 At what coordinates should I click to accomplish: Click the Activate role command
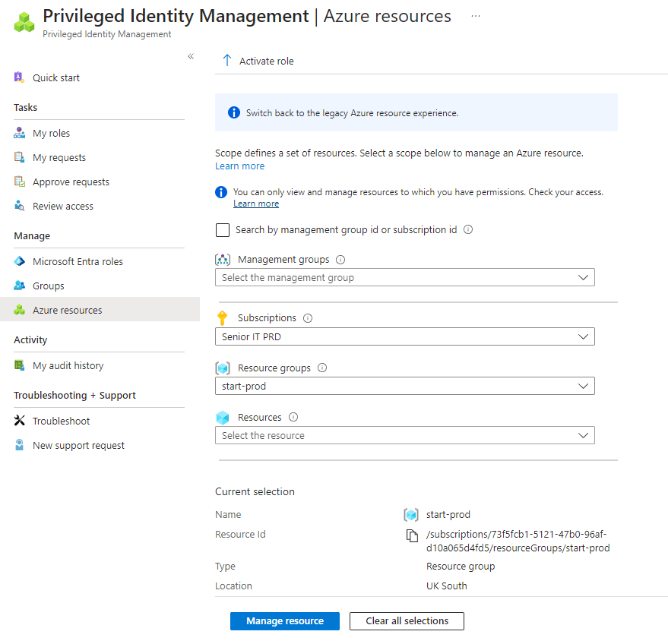258,61
